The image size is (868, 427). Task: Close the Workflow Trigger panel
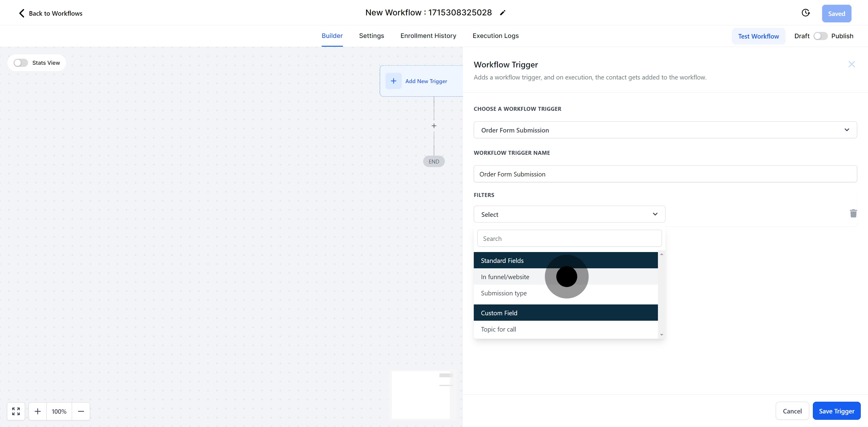click(x=851, y=64)
